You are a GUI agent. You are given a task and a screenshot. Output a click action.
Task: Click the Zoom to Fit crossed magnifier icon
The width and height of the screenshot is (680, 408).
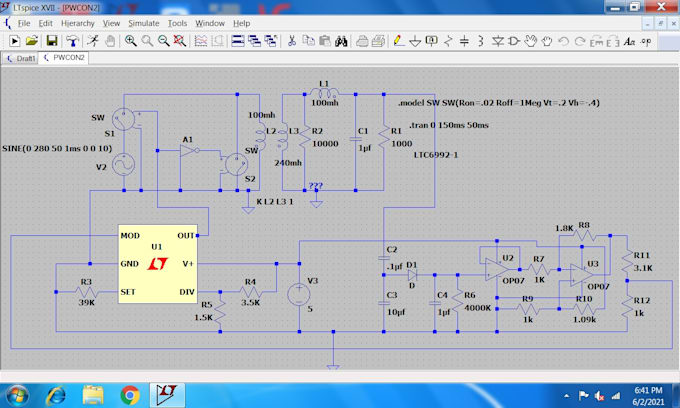180,41
